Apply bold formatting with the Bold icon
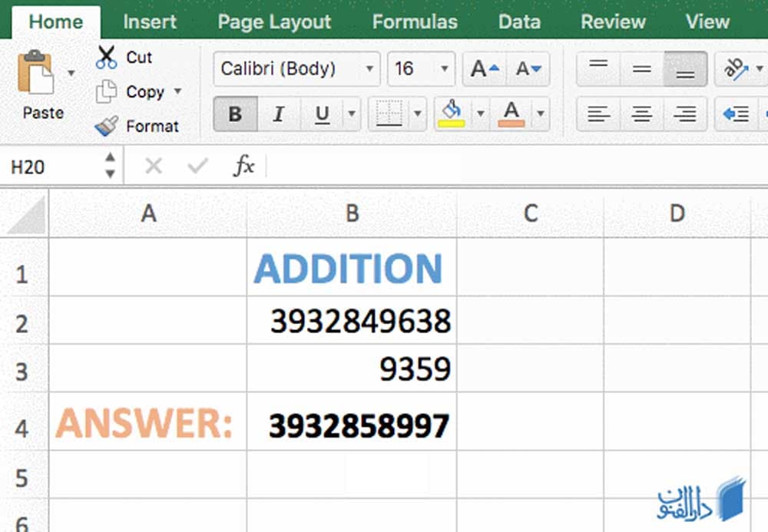This screenshot has width=768, height=532. pos(234,114)
